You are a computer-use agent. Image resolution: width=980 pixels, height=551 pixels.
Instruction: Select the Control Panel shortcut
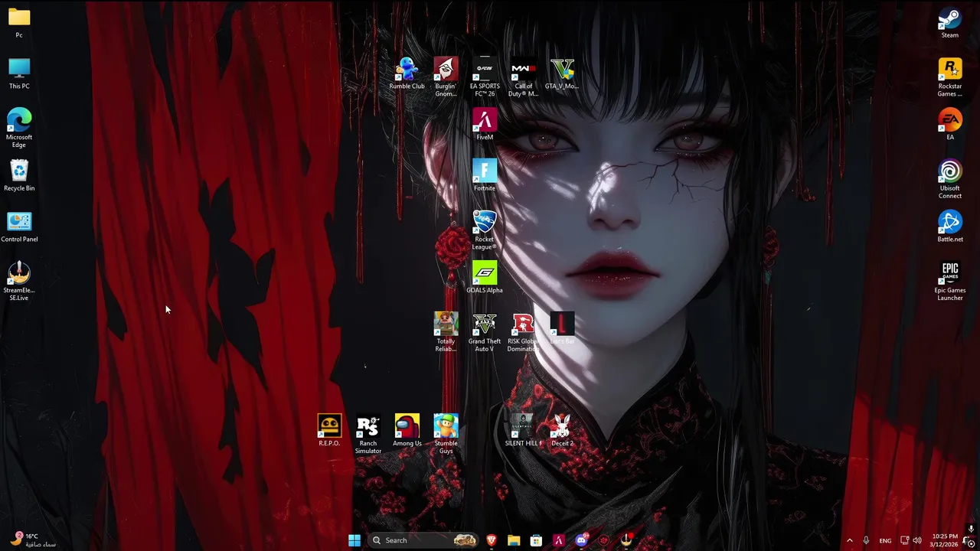pos(19,227)
